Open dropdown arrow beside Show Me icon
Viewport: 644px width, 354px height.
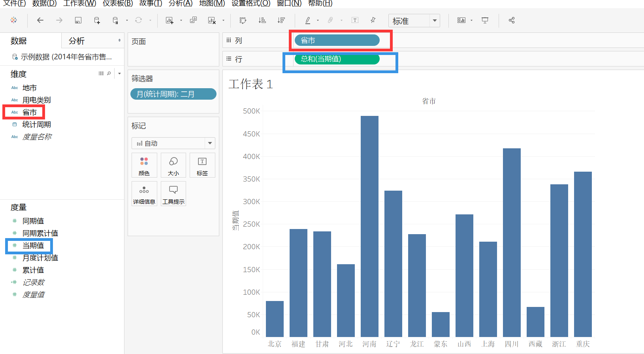[x=471, y=20]
